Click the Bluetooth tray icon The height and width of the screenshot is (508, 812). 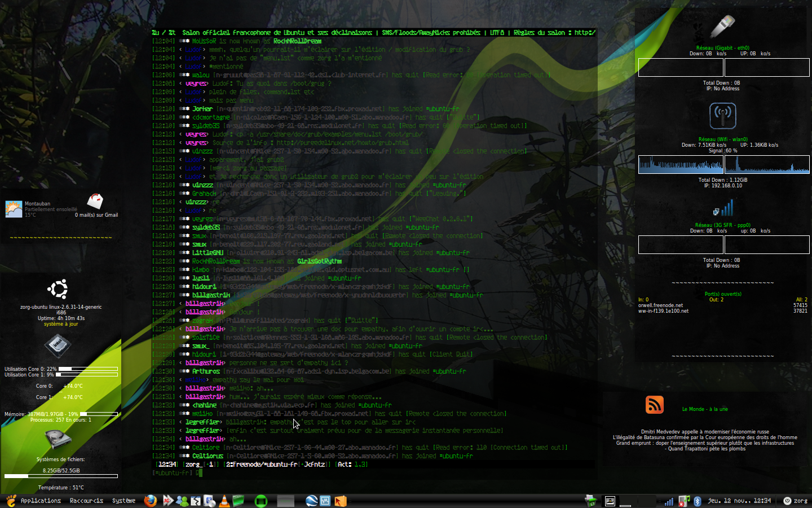pos(697,501)
